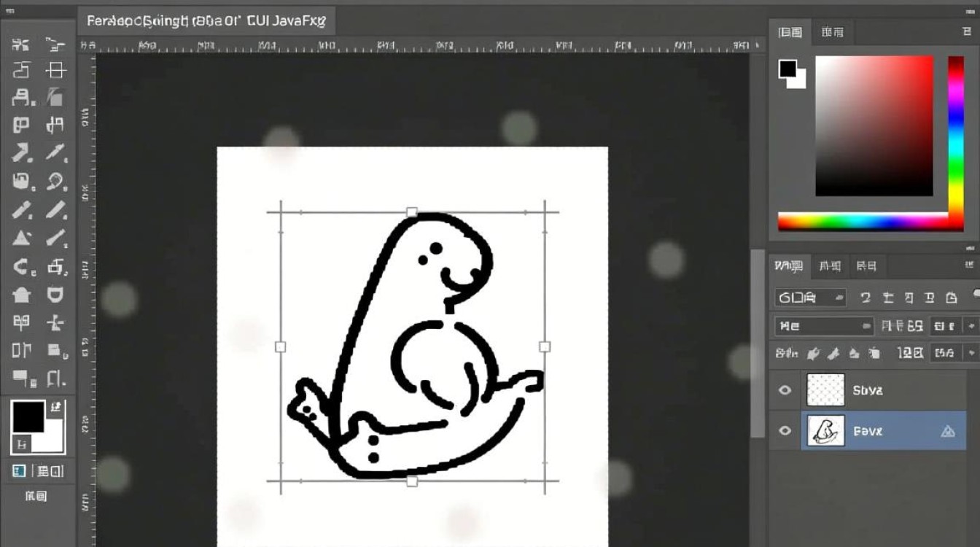Toggle quick mask mode icon below toolbox swatches
The image size is (980, 547).
(x=19, y=470)
